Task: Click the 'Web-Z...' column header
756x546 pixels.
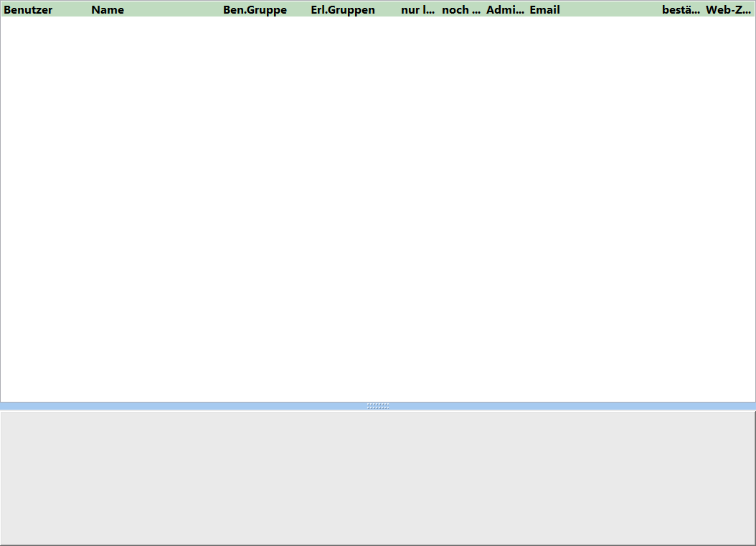Action: (x=728, y=10)
